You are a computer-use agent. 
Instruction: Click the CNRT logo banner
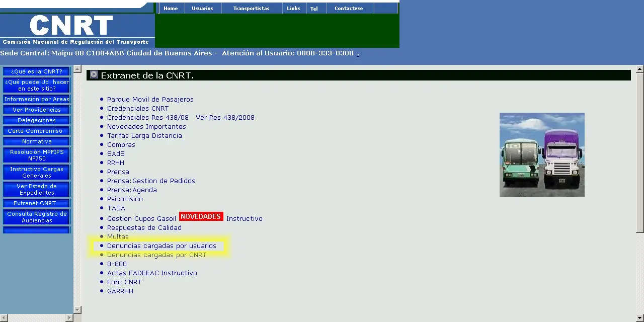click(77, 30)
